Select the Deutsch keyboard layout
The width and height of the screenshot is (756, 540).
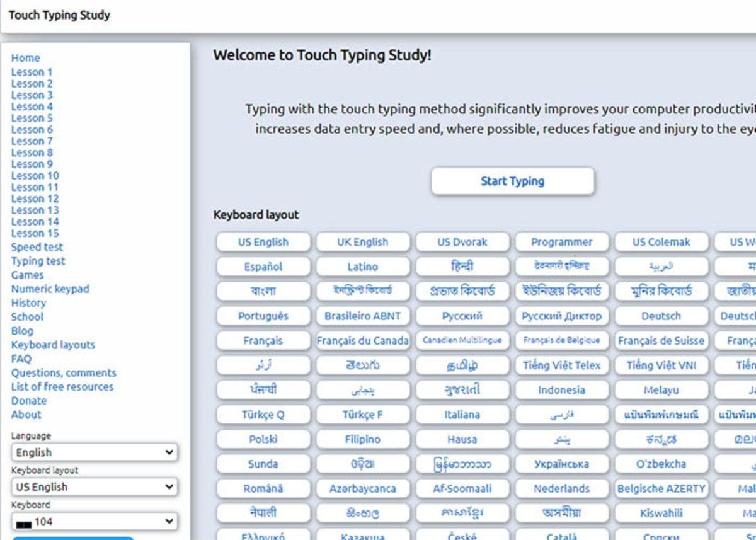[661, 316]
